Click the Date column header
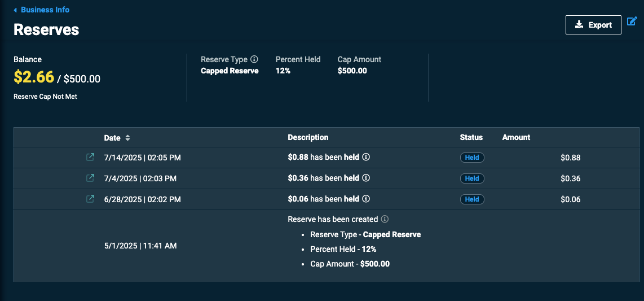 coord(112,138)
